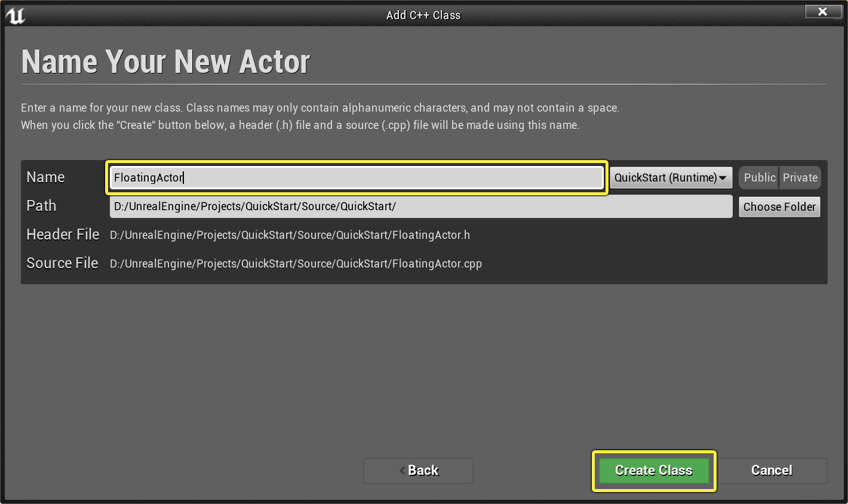Focus the Name field containing FloatingActor
Screen dimensions: 848x504
pyautogui.click(x=357, y=177)
